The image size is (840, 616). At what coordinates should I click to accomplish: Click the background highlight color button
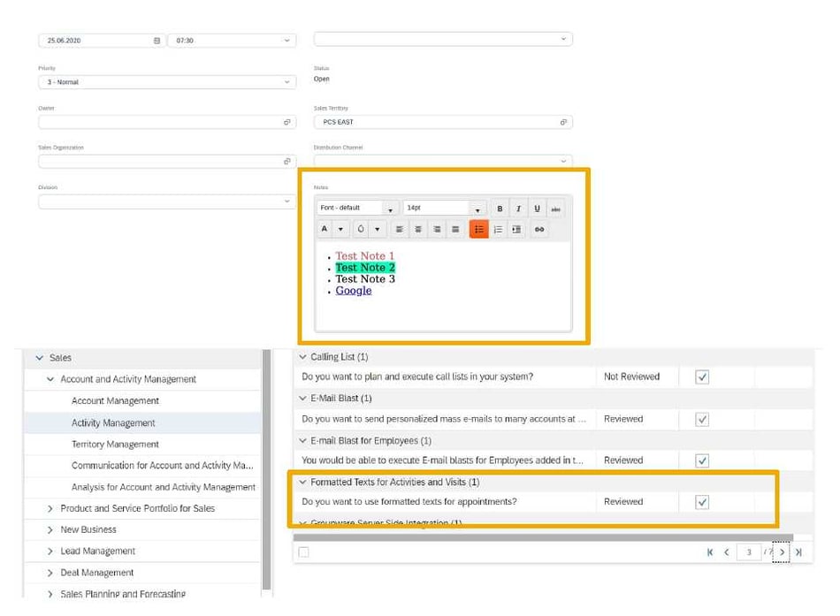pyautogui.click(x=361, y=229)
